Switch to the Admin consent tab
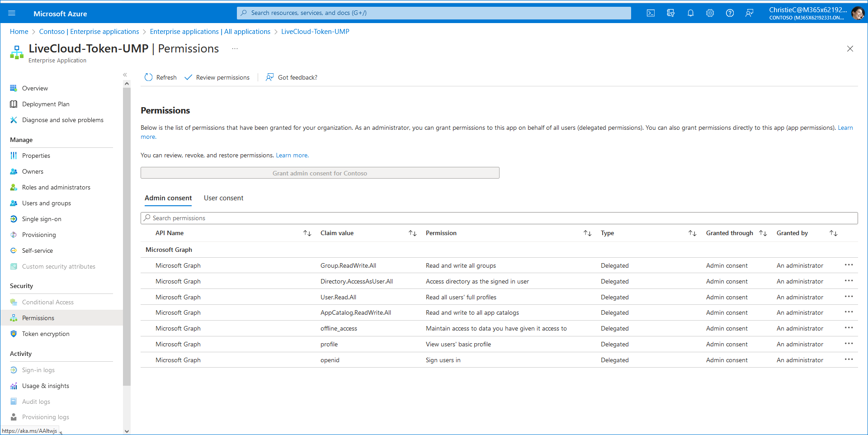This screenshot has height=435, width=868. coord(168,198)
